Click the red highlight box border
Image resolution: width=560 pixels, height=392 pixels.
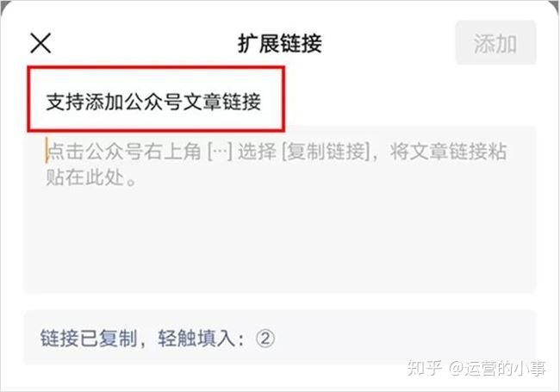tap(156, 67)
